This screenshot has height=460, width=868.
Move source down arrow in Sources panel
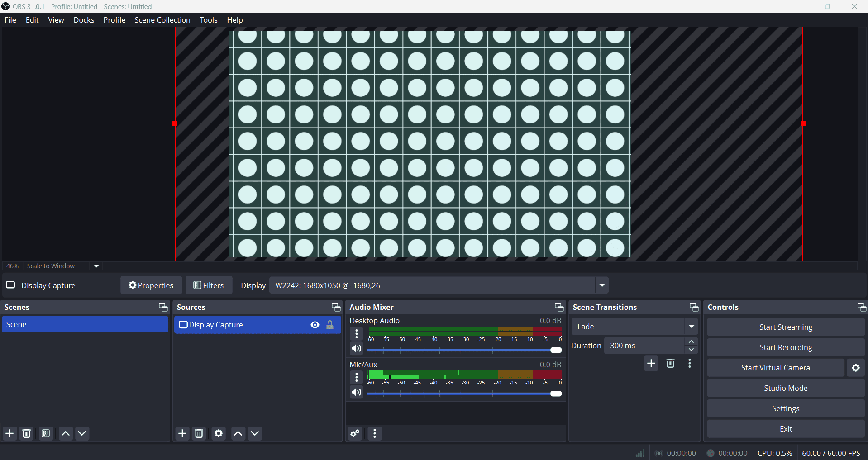(255, 433)
